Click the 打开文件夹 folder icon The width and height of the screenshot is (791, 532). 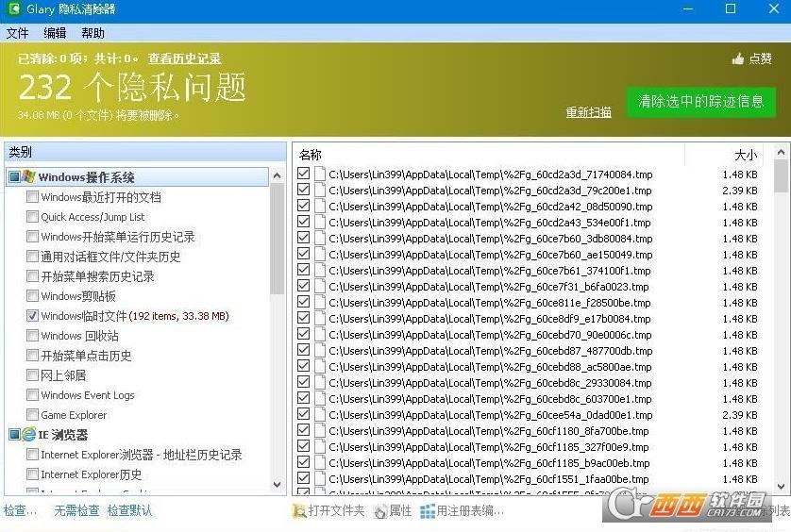tap(299, 511)
